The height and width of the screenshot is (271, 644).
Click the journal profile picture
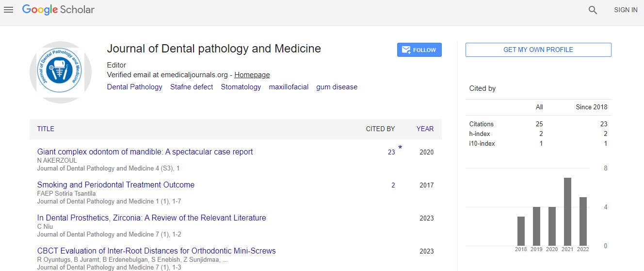click(61, 72)
